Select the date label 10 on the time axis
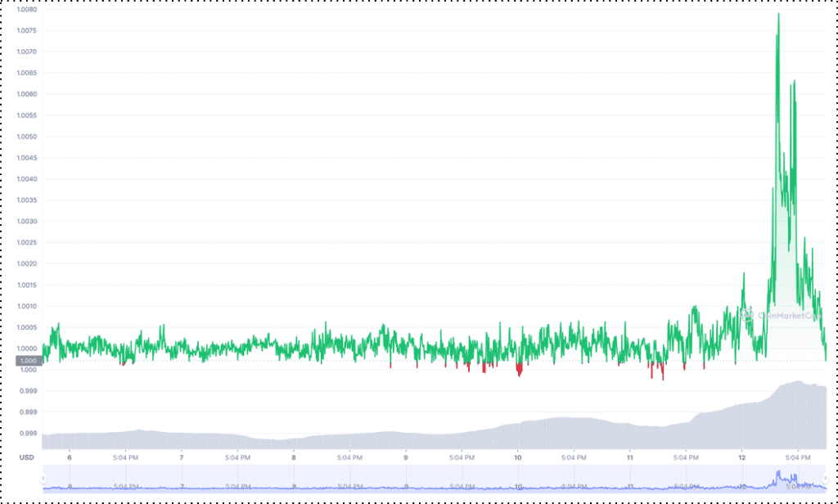The width and height of the screenshot is (838, 504). point(517,457)
